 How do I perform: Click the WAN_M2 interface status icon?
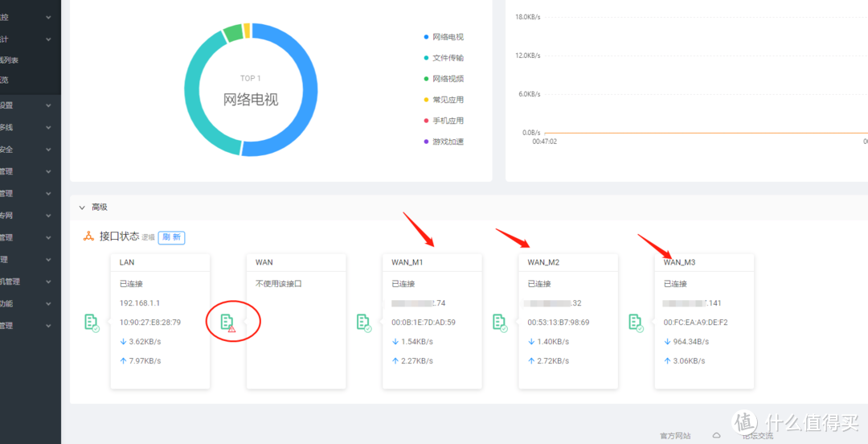click(500, 322)
